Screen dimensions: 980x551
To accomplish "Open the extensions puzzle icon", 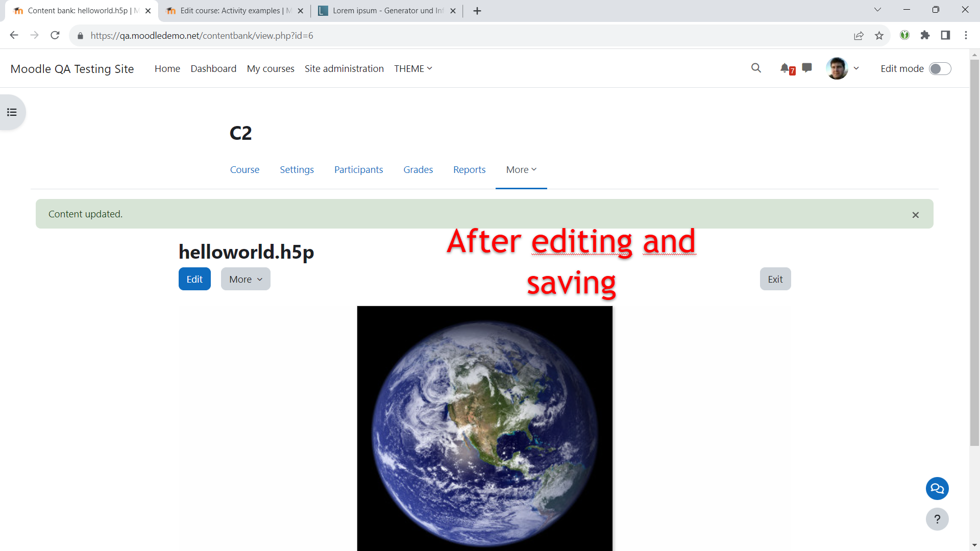I will tap(925, 35).
